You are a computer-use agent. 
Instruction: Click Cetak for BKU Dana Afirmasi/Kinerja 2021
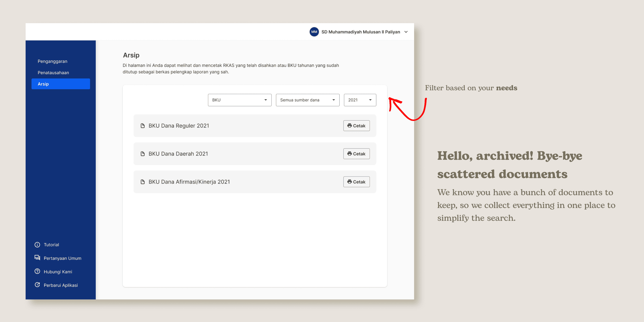coord(356,182)
